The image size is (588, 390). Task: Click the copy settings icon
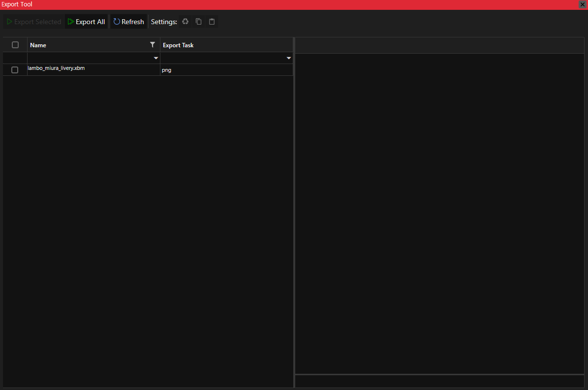199,22
